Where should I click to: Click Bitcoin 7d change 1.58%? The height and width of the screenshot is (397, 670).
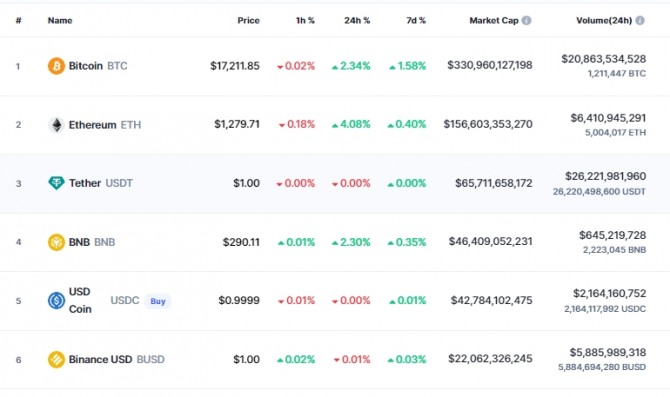click(x=407, y=66)
